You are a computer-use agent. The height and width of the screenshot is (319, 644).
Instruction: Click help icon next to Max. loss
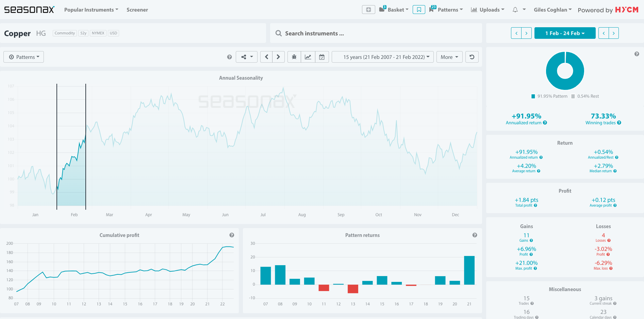(x=611, y=269)
